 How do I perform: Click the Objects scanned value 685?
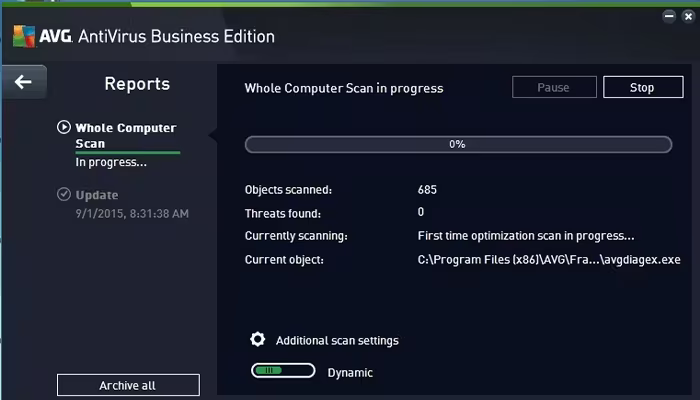[427, 189]
